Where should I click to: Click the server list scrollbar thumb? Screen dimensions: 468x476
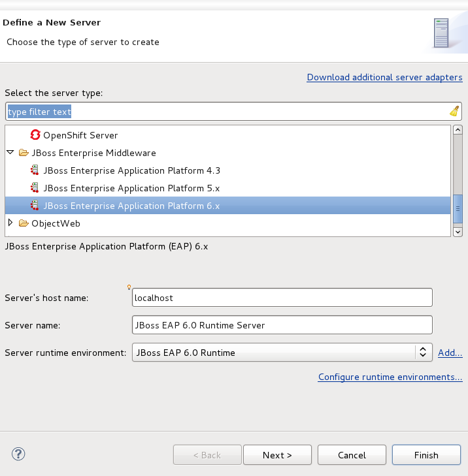pos(458,209)
